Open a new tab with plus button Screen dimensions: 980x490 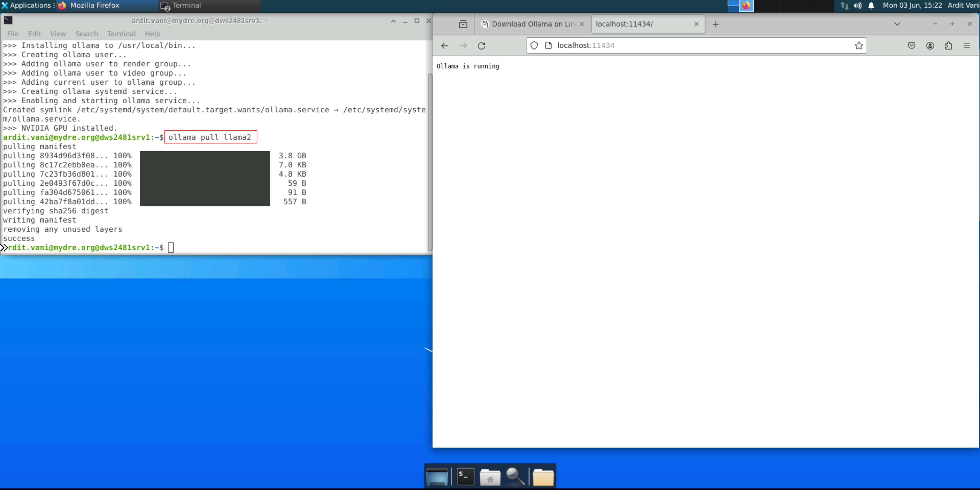tap(715, 24)
